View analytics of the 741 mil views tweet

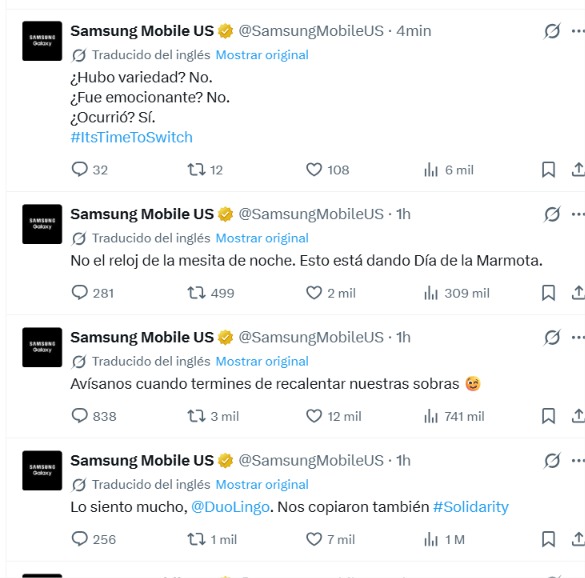click(431, 416)
